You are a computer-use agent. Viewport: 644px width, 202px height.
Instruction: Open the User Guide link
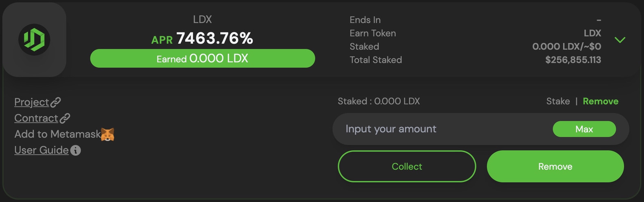click(x=41, y=150)
